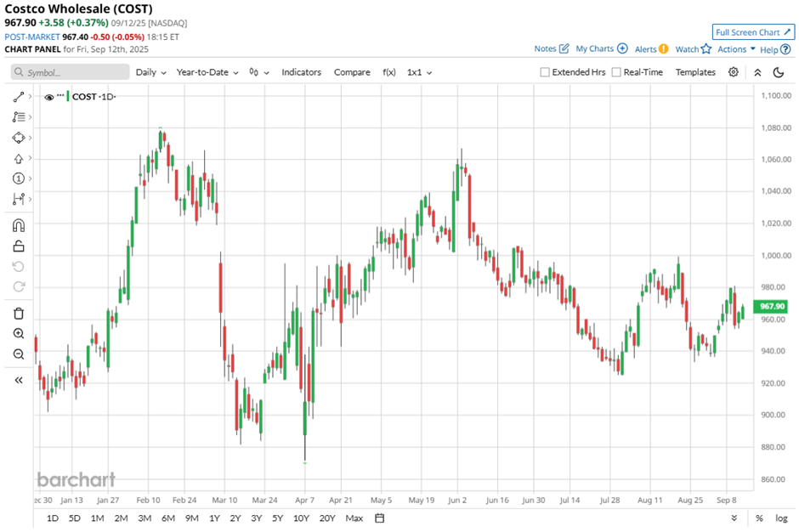Select the 1M time range

(x=98, y=518)
